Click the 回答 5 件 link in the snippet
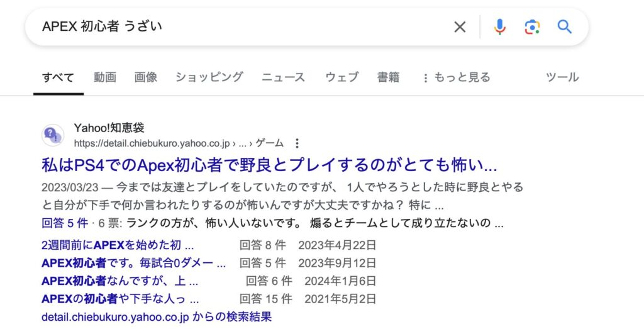This screenshot has height=329, width=644. [65, 223]
